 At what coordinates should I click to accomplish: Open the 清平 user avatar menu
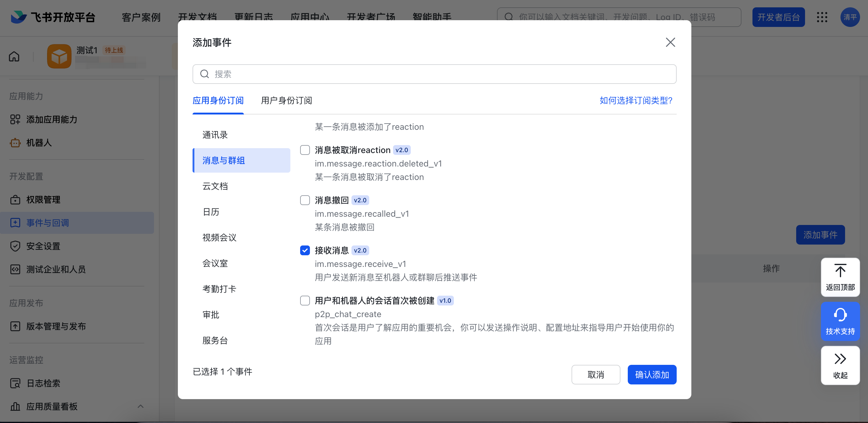pyautogui.click(x=850, y=17)
